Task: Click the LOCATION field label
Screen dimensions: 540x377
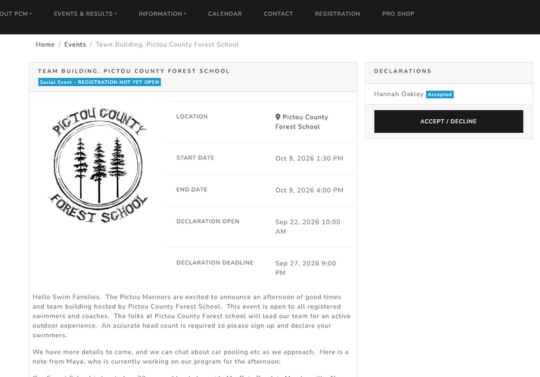Action: [x=192, y=116]
